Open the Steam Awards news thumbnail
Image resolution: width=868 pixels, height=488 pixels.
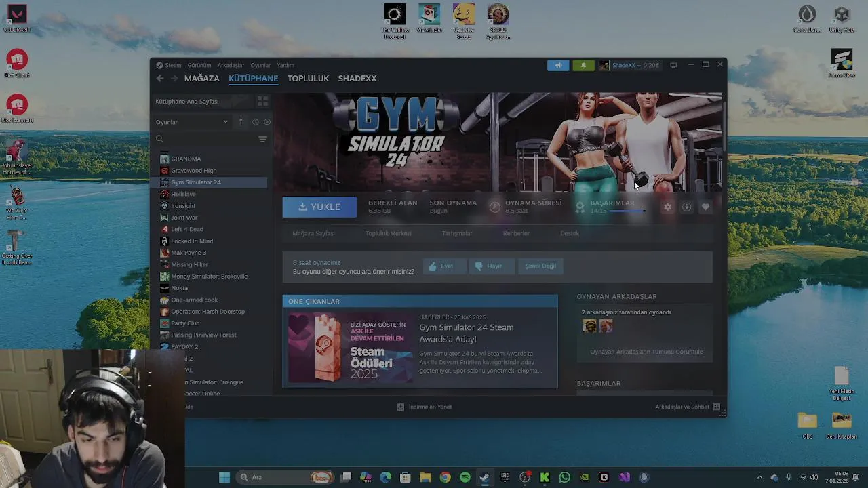(x=351, y=348)
